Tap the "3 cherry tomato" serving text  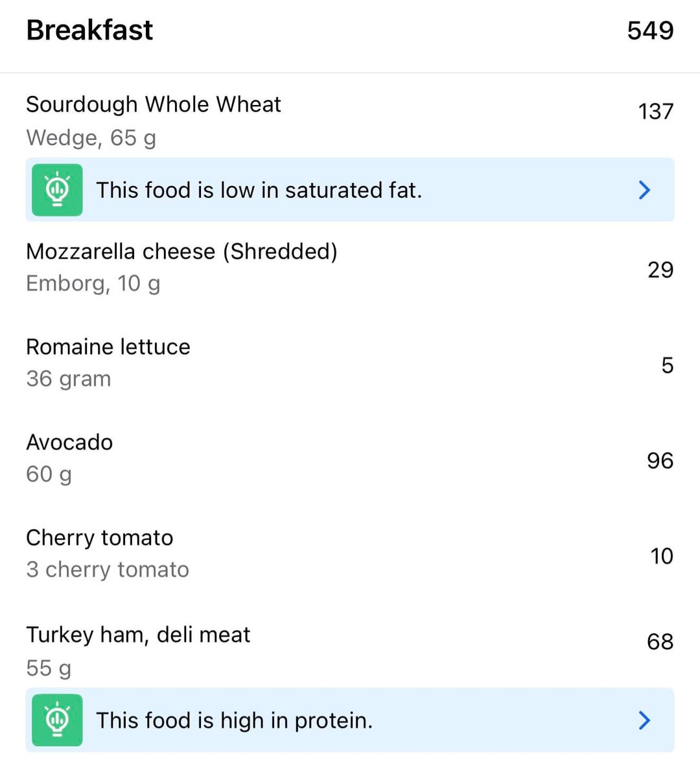(x=108, y=570)
